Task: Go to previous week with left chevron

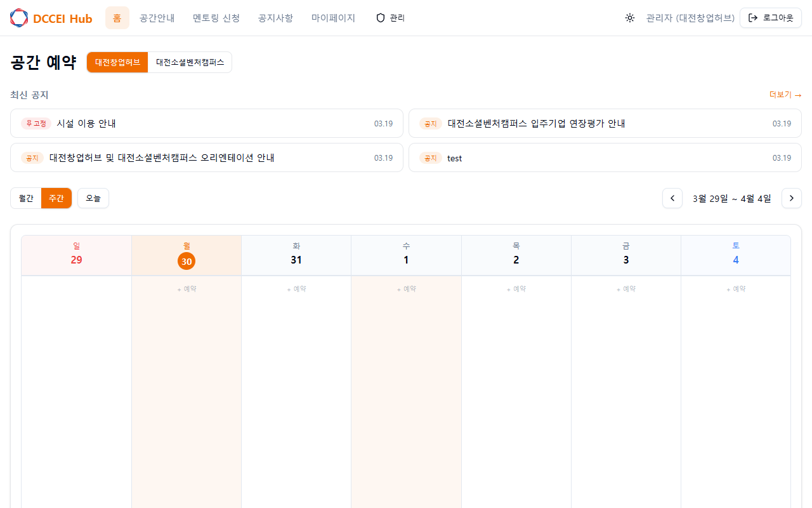Action: (672, 198)
